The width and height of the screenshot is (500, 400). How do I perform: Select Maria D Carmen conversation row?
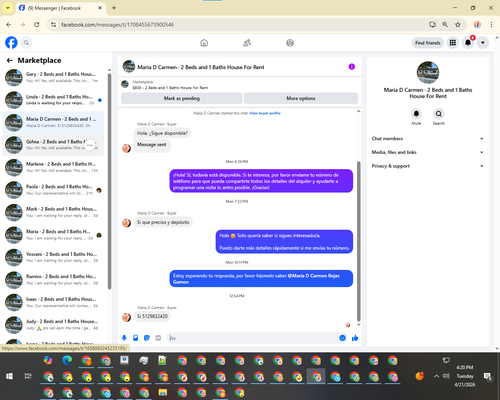[53, 122]
